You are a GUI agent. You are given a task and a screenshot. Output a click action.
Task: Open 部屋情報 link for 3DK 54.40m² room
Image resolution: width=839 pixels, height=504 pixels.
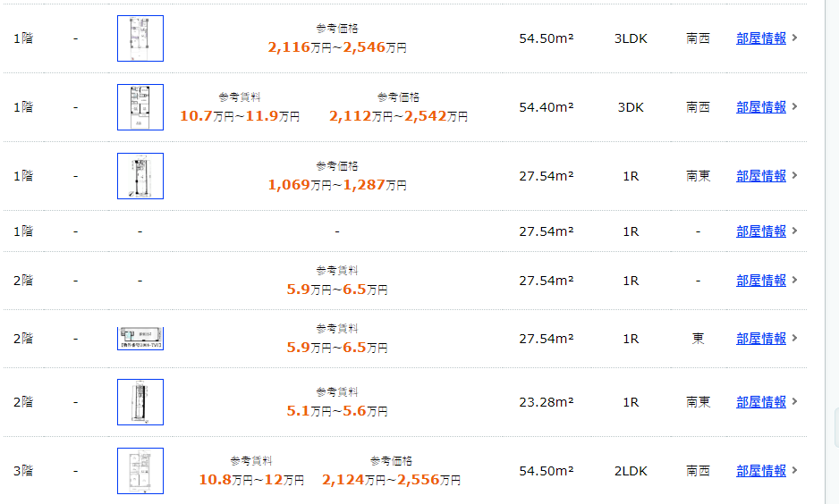click(x=761, y=107)
